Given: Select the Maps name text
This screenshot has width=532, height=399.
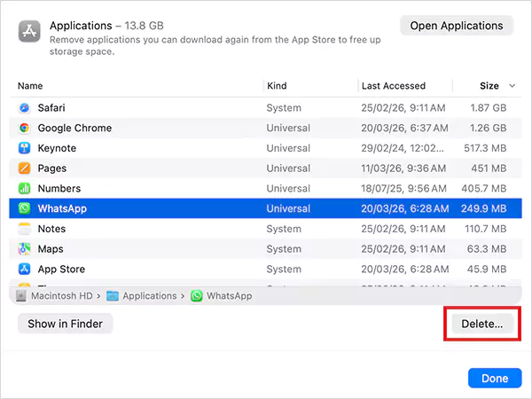Looking at the screenshot, I should pyautogui.click(x=51, y=249).
